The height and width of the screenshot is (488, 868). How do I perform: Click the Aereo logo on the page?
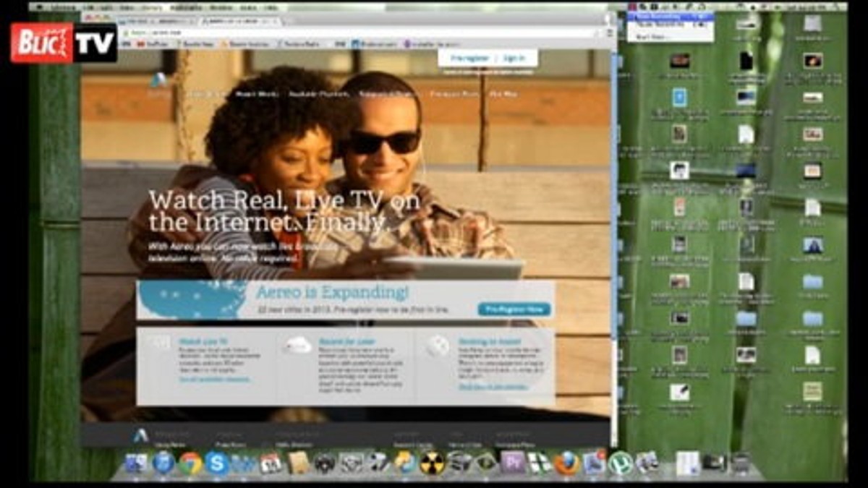(158, 81)
